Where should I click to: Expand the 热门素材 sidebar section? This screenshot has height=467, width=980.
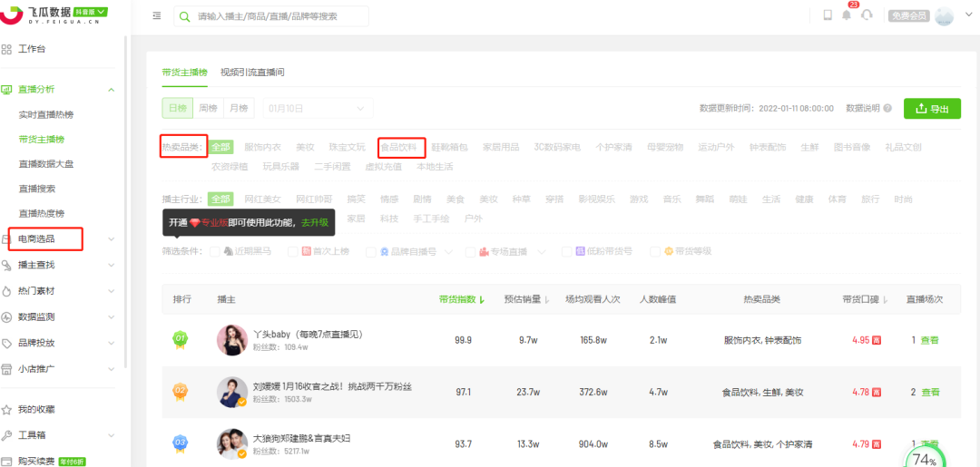pyautogui.click(x=112, y=291)
